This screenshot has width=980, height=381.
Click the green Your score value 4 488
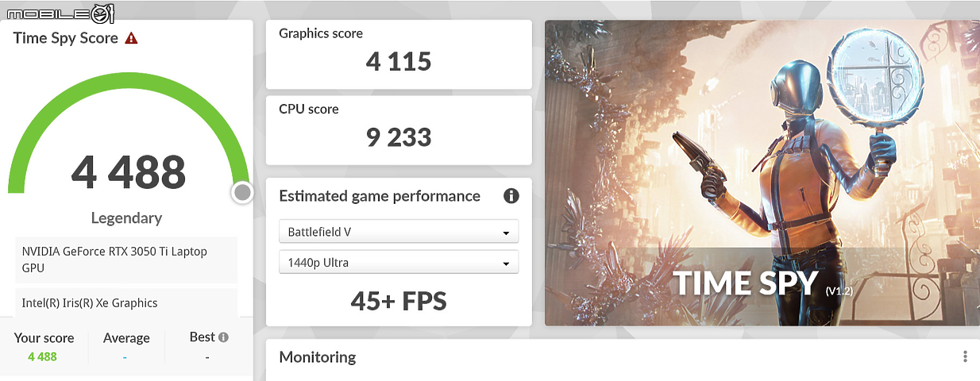pyautogui.click(x=43, y=357)
